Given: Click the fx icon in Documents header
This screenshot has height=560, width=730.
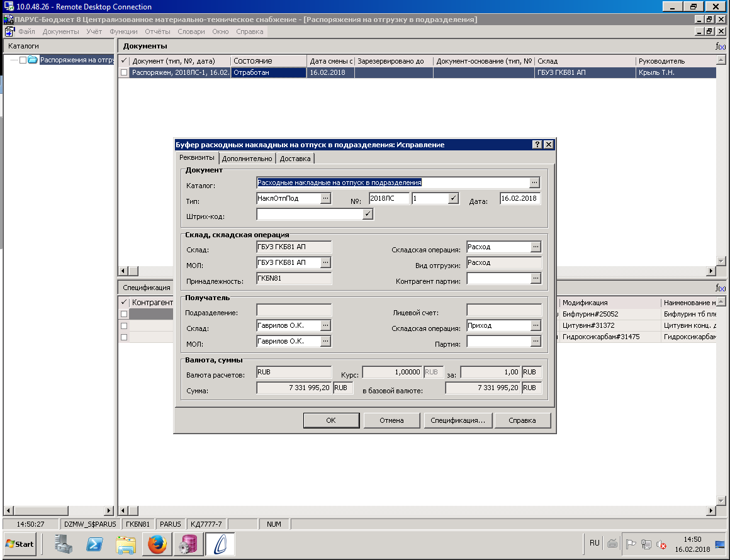Looking at the screenshot, I should click(x=720, y=46).
